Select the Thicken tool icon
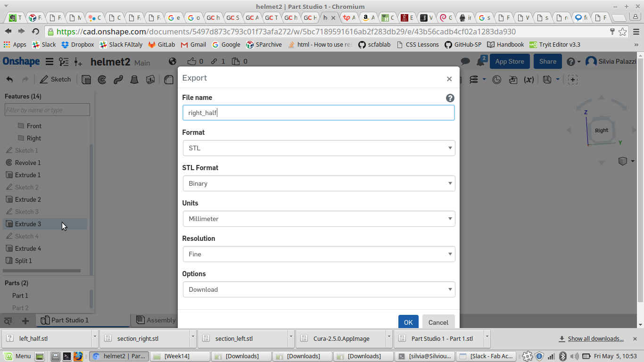 tap(150, 80)
